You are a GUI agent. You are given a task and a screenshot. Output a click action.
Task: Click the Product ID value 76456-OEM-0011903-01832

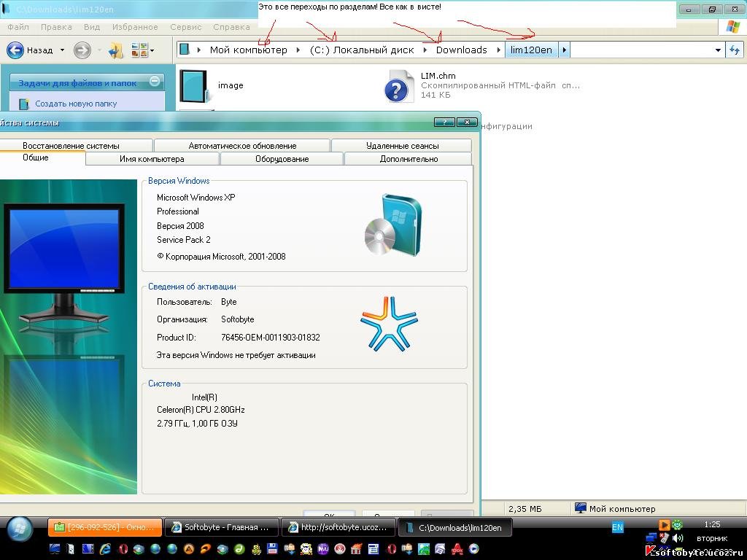(270, 338)
